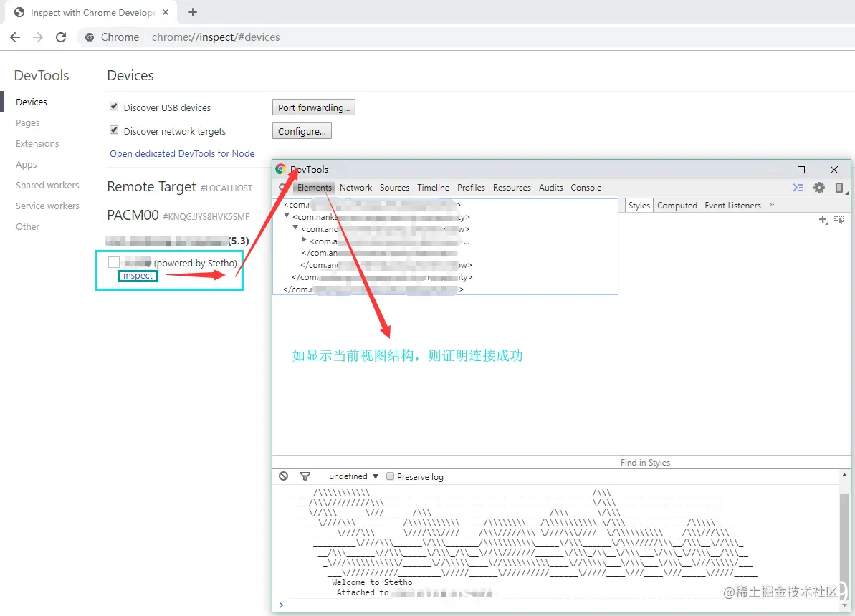The height and width of the screenshot is (616, 855).
Task: Open Pages in the DevTools sidebar
Action: pyautogui.click(x=28, y=122)
